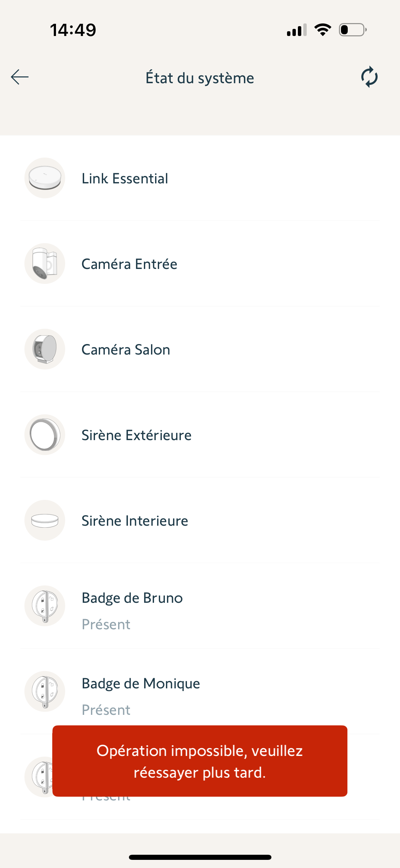The width and height of the screenshot is (400, 868).
Task: Dismiss the red 'Opération impossible' error toast
Action: 199,761
